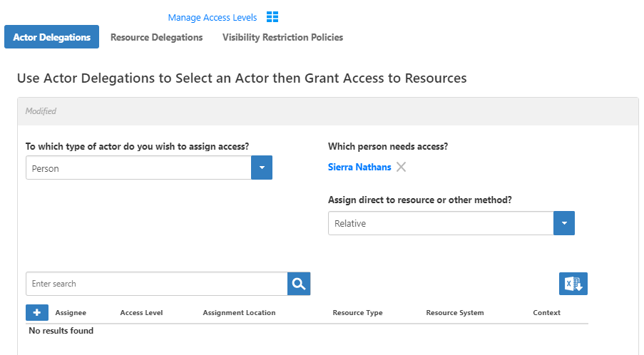Sort by the Assignee column header

71,312
